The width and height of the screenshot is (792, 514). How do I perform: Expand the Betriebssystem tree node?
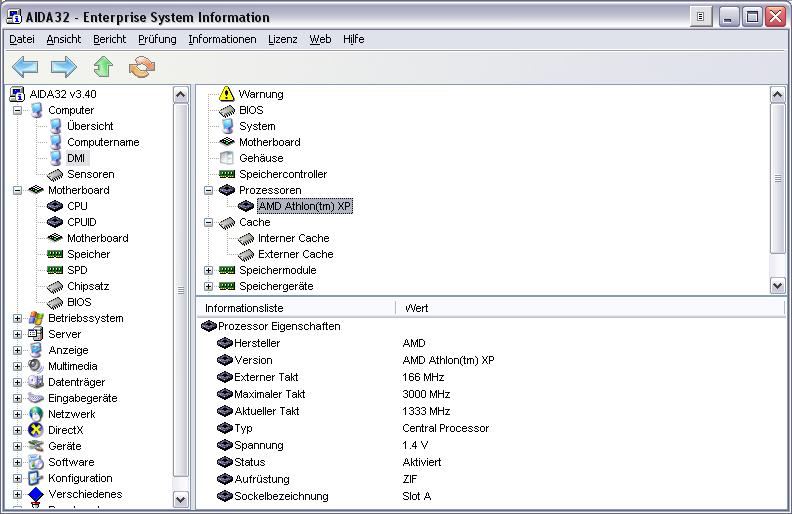coord(17,319)
